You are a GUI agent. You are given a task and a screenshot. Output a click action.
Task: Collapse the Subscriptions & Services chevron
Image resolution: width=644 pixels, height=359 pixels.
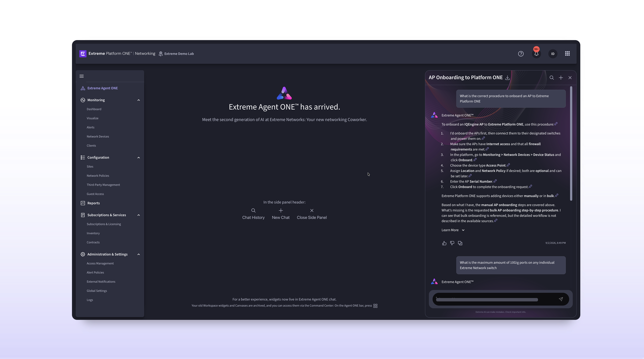(139, 215)
